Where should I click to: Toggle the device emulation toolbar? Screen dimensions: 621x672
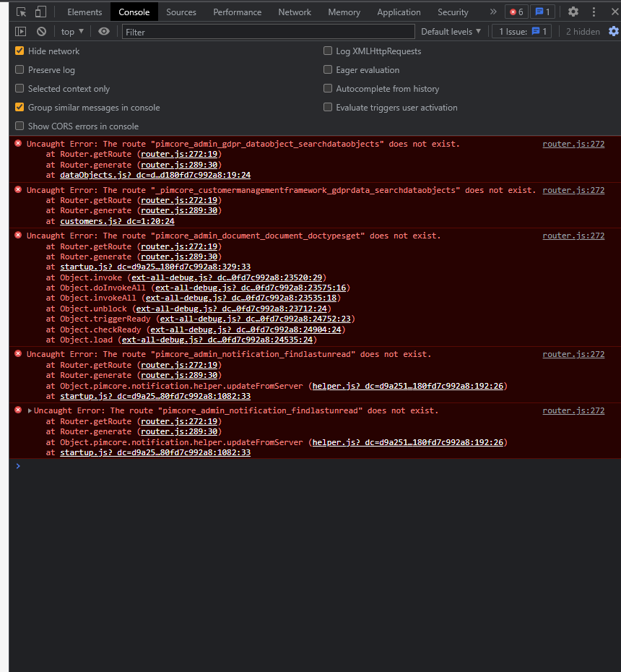coord(42,12)
